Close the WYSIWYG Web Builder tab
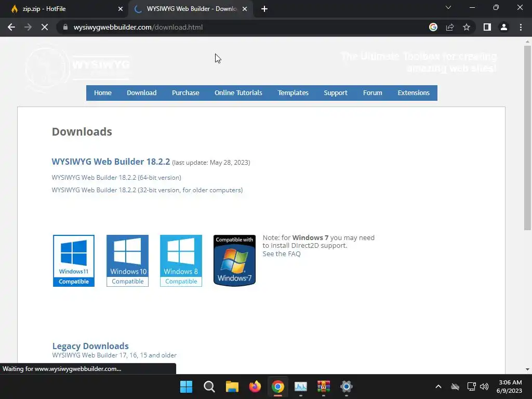 pyautogui.click(x=245, y=9)
